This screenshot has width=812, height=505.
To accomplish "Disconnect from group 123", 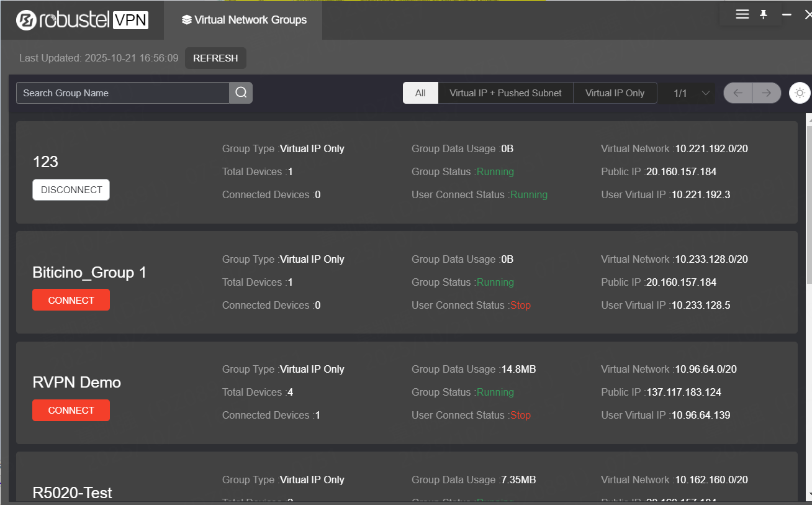I will click(71, 190).
